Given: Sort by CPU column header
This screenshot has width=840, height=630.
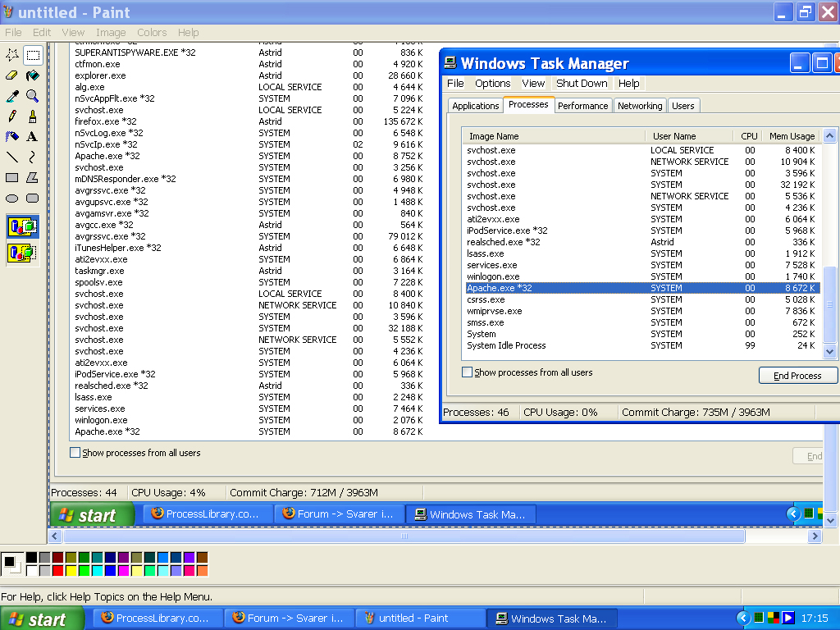Looking at the screenshot, I should [x=748, y=136].
